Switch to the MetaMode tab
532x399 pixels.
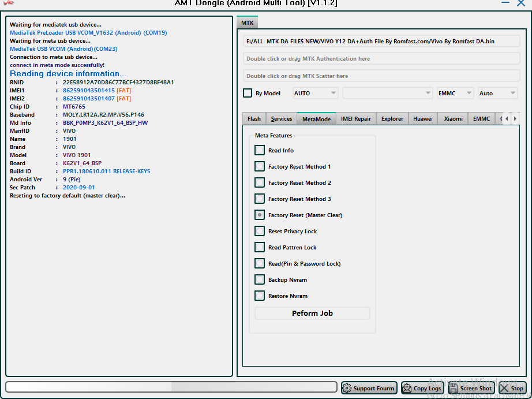click(x=316, y=119)
